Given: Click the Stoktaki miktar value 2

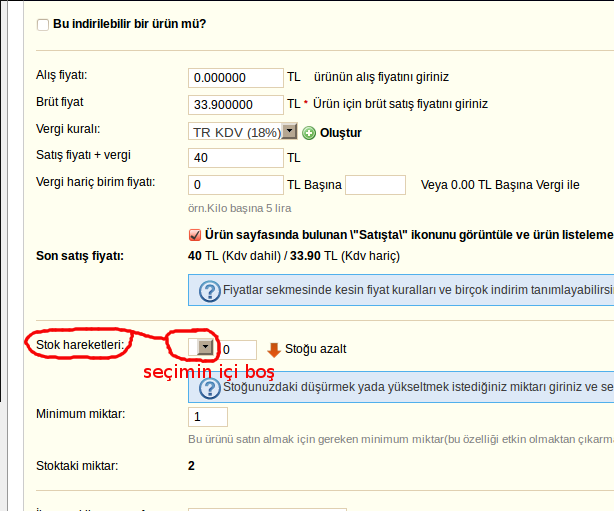Looking at the screenshot, I should pyautogui.click(x=191, y=466).
